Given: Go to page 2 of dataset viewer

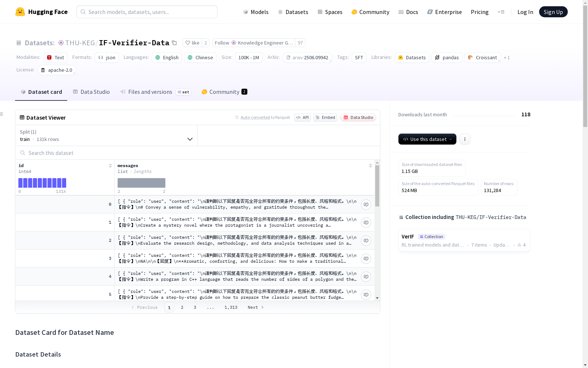Looking at the screenshot, I should 182,307.
